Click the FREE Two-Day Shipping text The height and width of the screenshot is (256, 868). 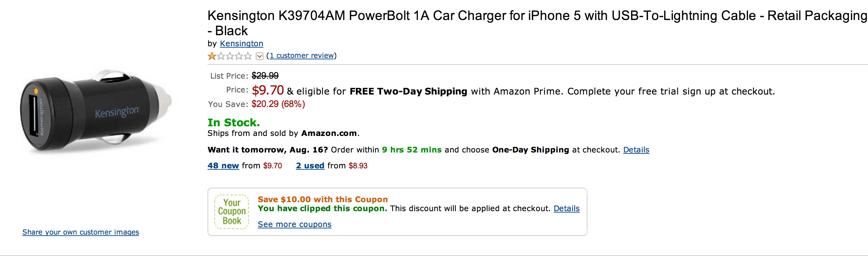pos(408,91)
